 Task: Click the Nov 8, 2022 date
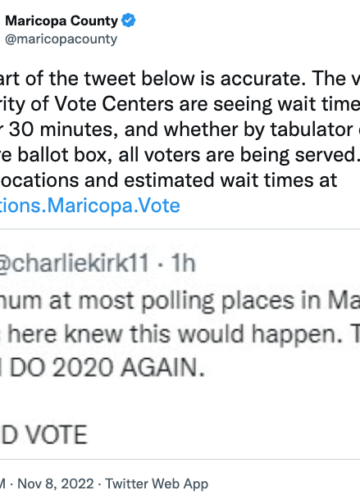click(x=56, y=483)
